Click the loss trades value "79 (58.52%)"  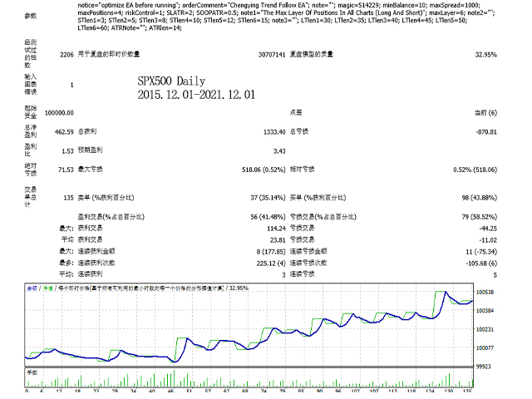coord(480,217)
